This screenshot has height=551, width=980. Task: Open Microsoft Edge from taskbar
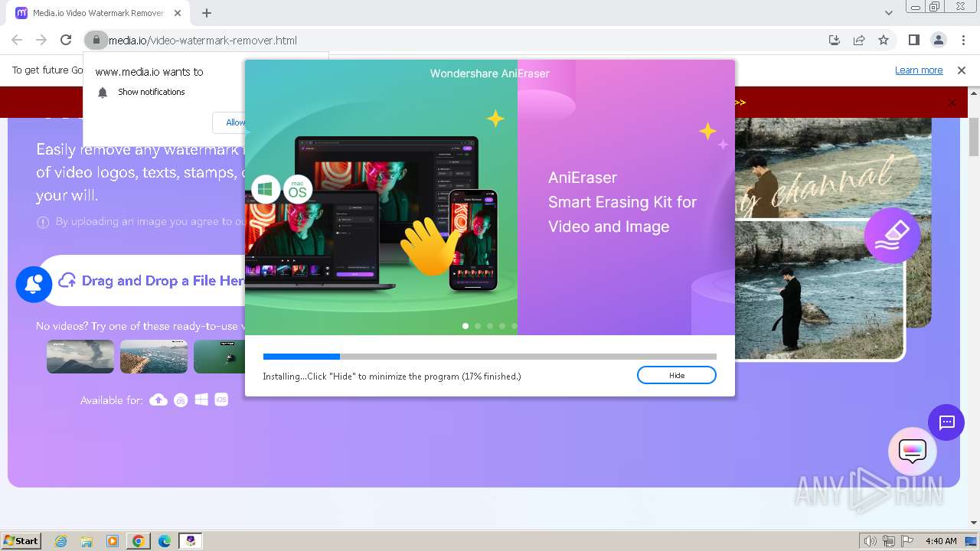(165, 541)
